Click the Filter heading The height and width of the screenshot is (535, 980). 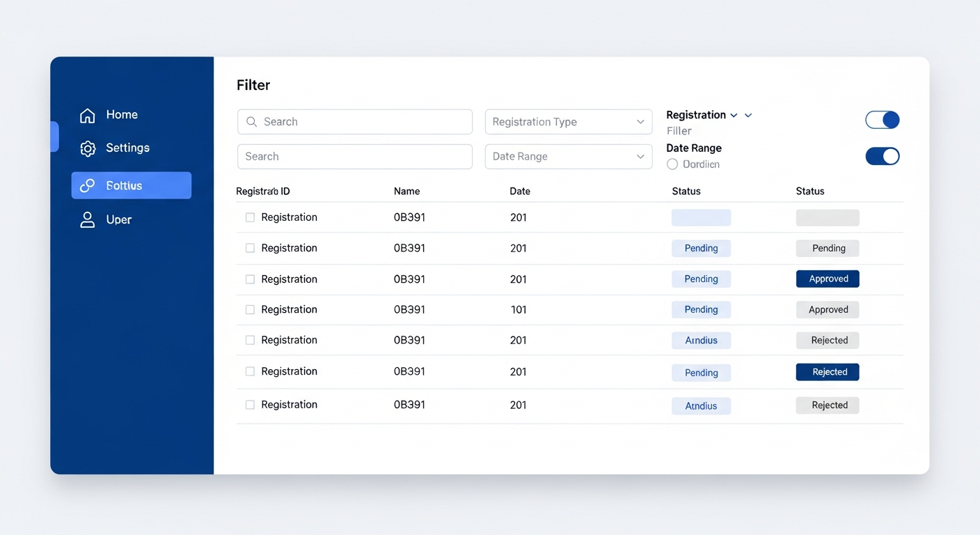253,85
